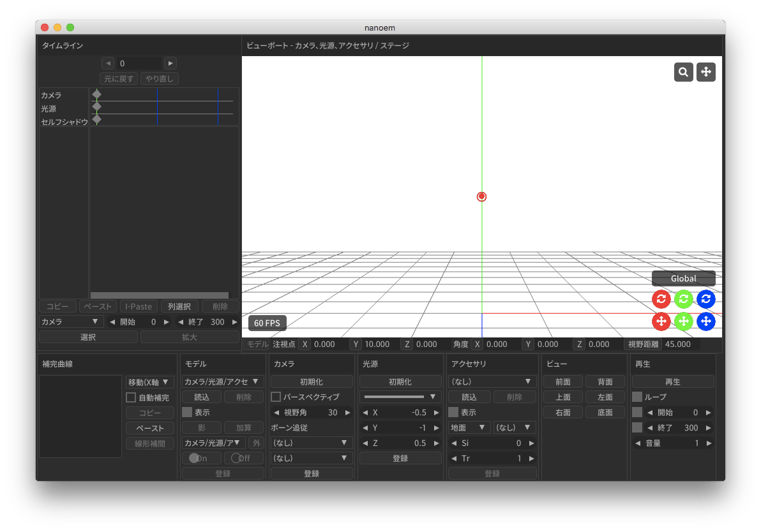Enable the パースペクティブ checkbox

pos(276,397)
